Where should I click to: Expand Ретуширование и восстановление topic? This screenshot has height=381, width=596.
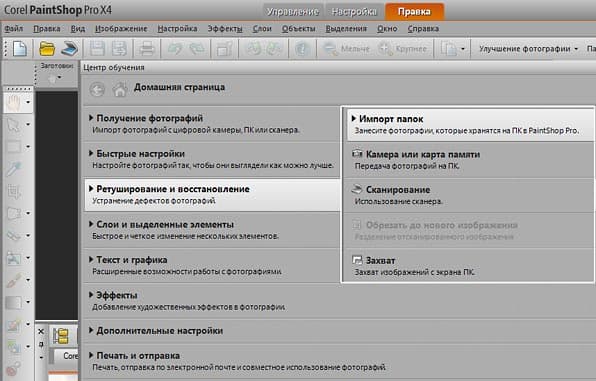[x=212, y=194]
